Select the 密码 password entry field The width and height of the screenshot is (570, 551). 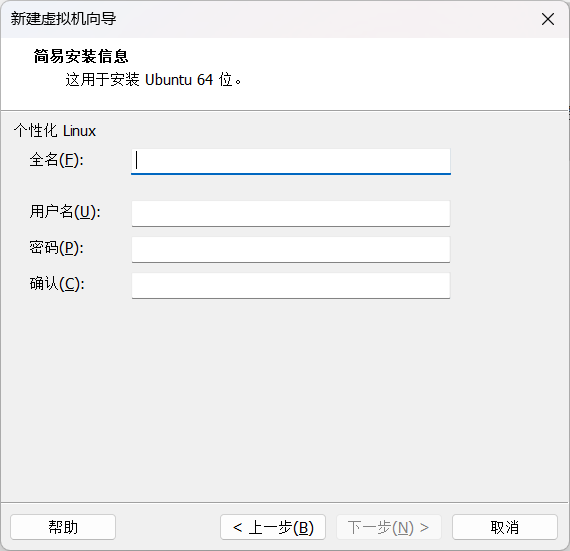click(x=291, y=250)
